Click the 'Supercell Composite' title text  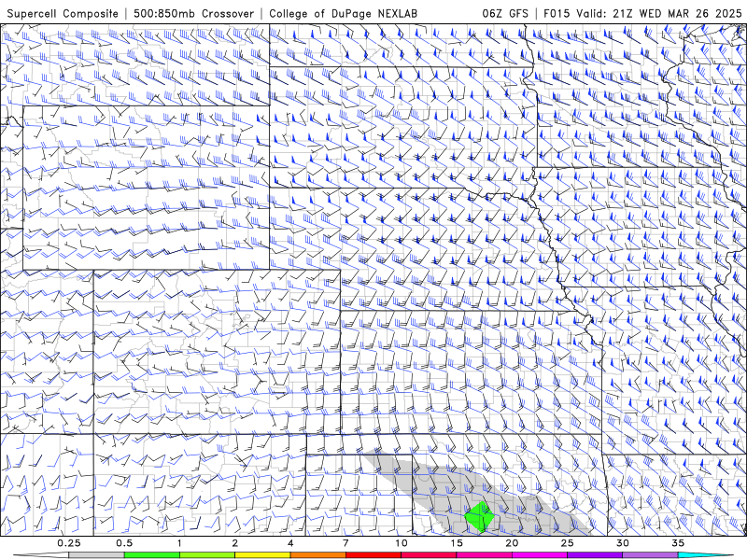tap(63, 13)
